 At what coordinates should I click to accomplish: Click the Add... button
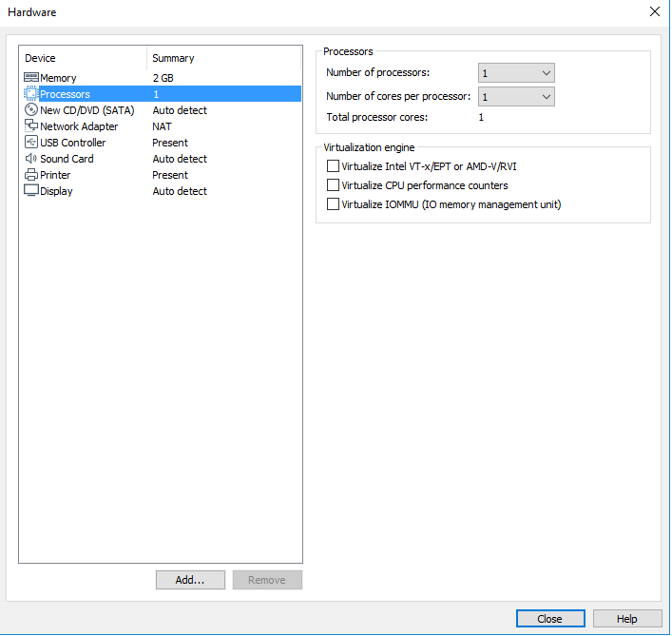pyautogui.click(x=190, y=580)
